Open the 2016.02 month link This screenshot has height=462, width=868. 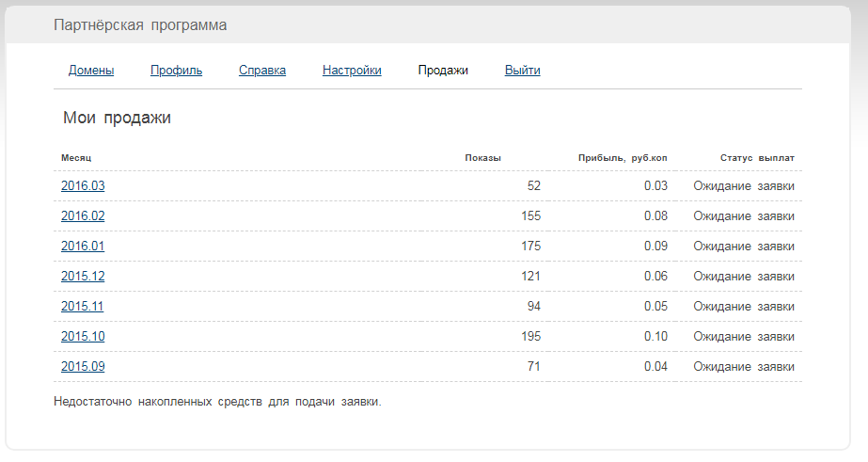(83, 215)
